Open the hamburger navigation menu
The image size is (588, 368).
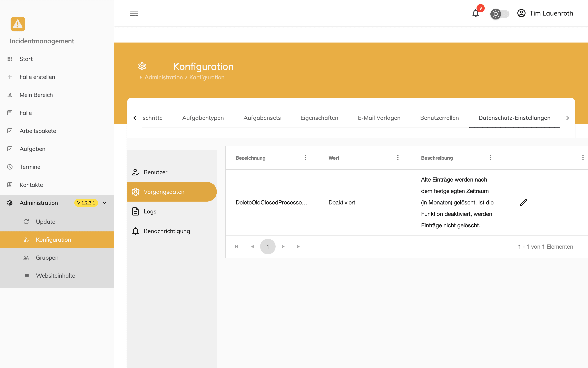(134, 13)
